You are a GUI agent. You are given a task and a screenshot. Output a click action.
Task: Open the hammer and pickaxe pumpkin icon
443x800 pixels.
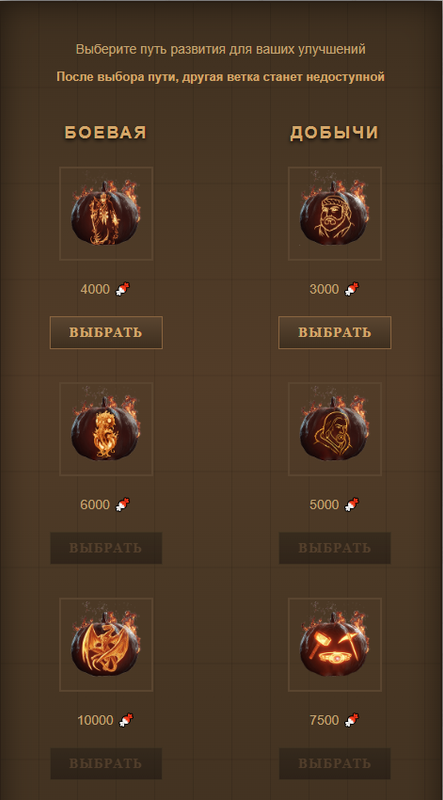(335, 645)
